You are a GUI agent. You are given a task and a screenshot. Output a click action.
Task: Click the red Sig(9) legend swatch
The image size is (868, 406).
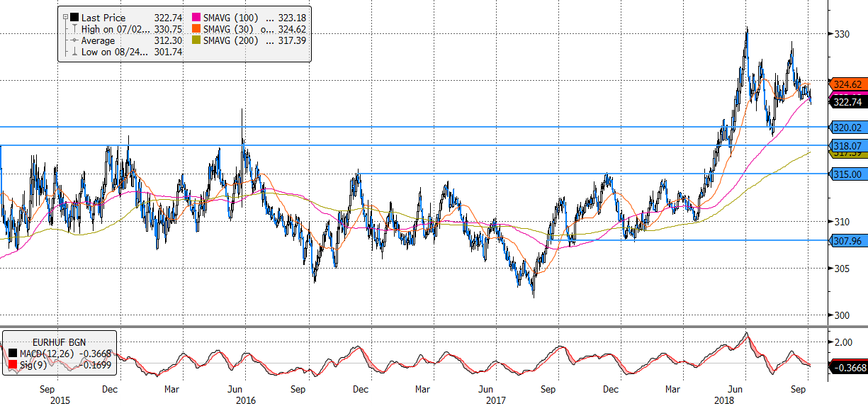point(12,364)
